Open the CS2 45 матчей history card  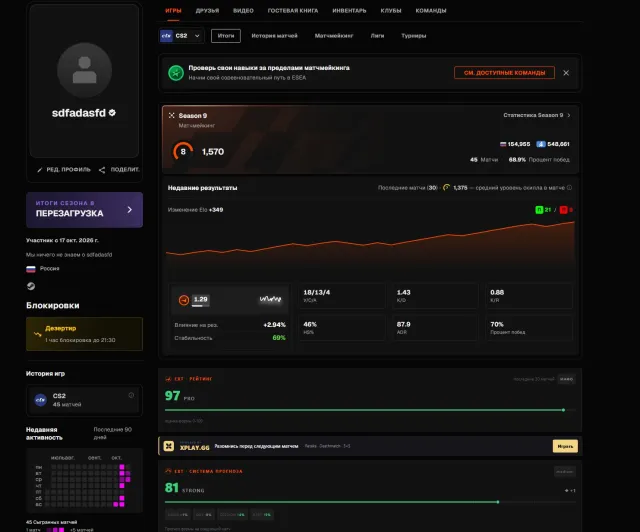[84, 400]
